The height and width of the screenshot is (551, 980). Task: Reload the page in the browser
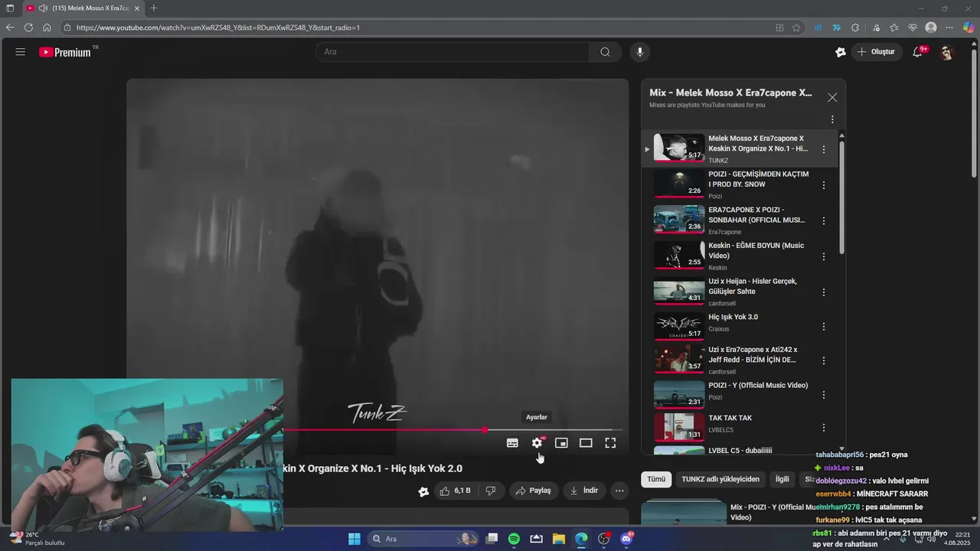28,28
